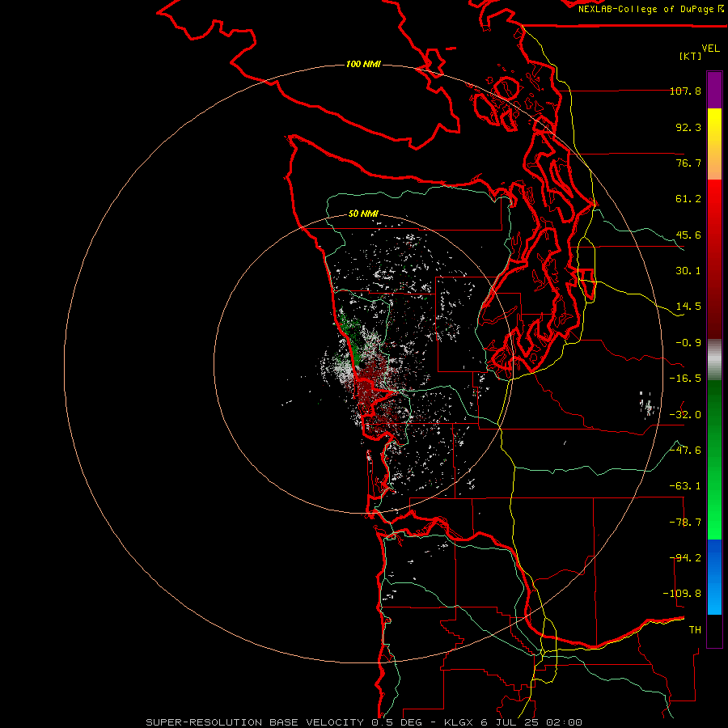Click the -63.1 velocity legend value
Screen dimensions: 728x728
click(685, 486)
